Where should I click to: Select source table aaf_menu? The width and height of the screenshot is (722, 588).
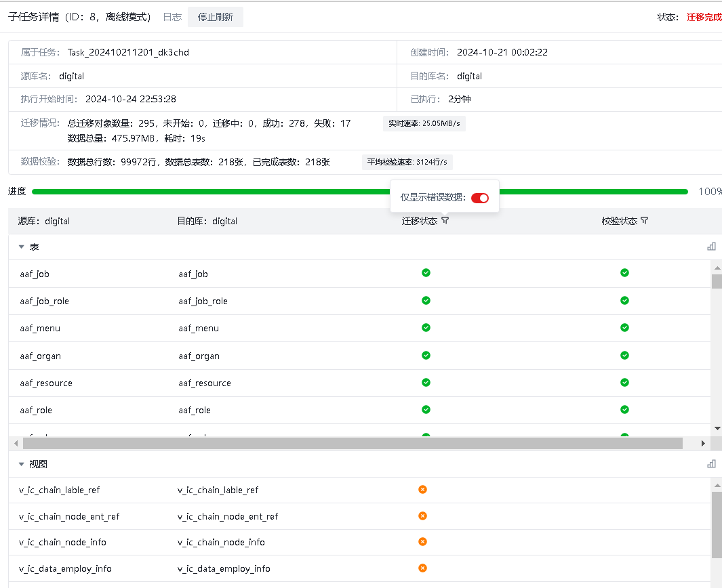40,329
